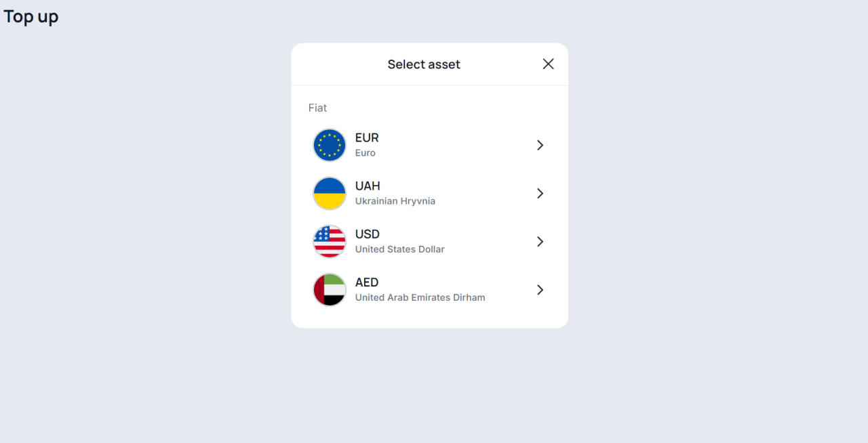Expand the USD row chevron

tap(540, 241)
